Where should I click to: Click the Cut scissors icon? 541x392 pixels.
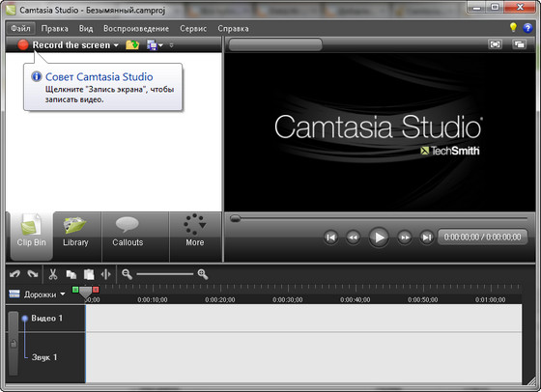[53, 274]
